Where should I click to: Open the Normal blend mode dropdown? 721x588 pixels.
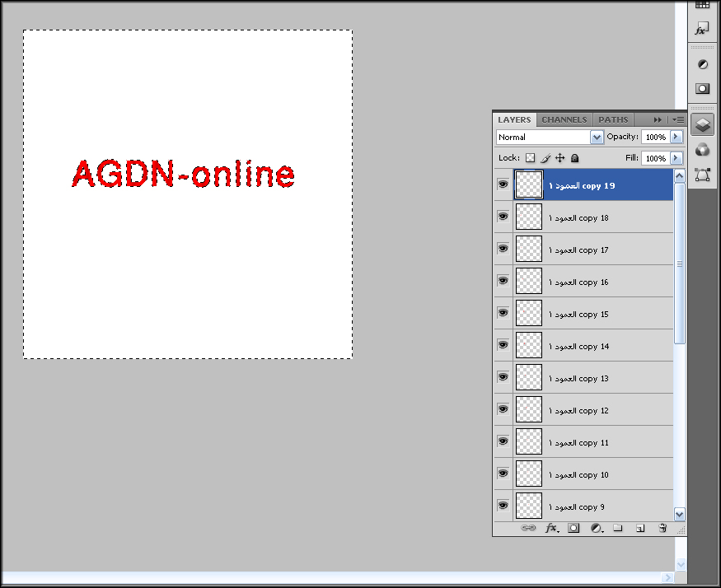[550, 137]
